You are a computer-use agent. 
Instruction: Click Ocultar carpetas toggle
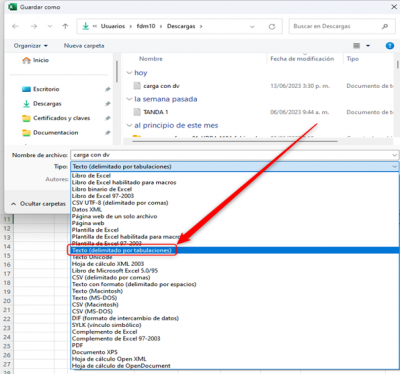(38, 204)
